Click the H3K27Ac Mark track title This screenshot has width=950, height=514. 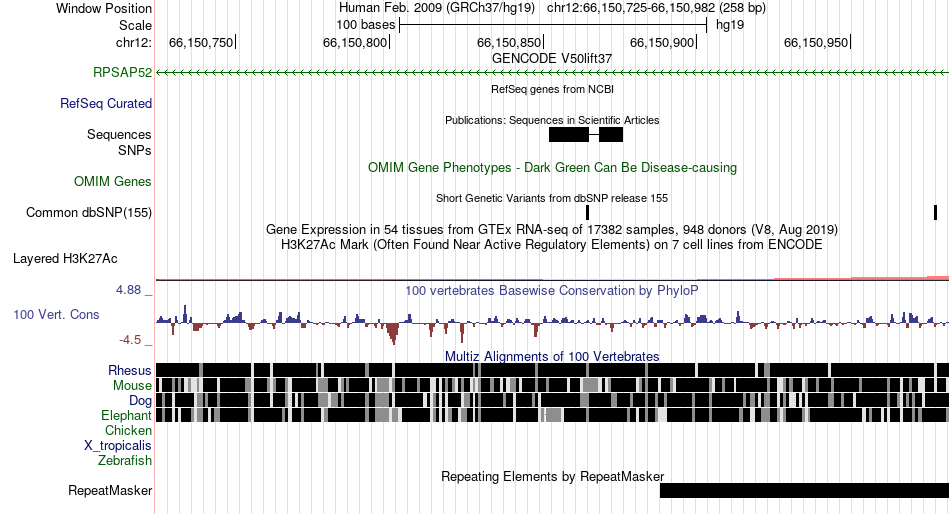[x=552, y=245]
